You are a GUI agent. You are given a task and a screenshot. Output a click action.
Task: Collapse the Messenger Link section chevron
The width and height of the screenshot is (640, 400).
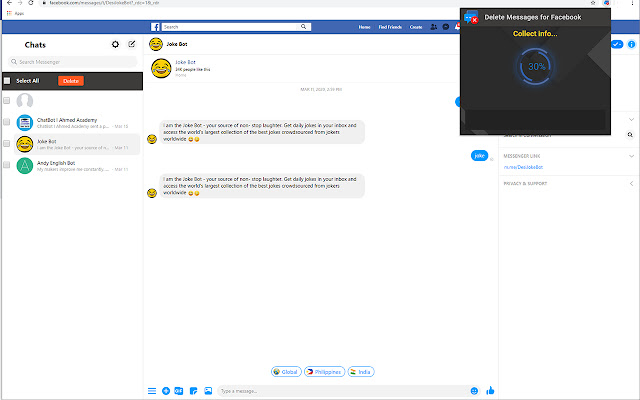[631, 156]
